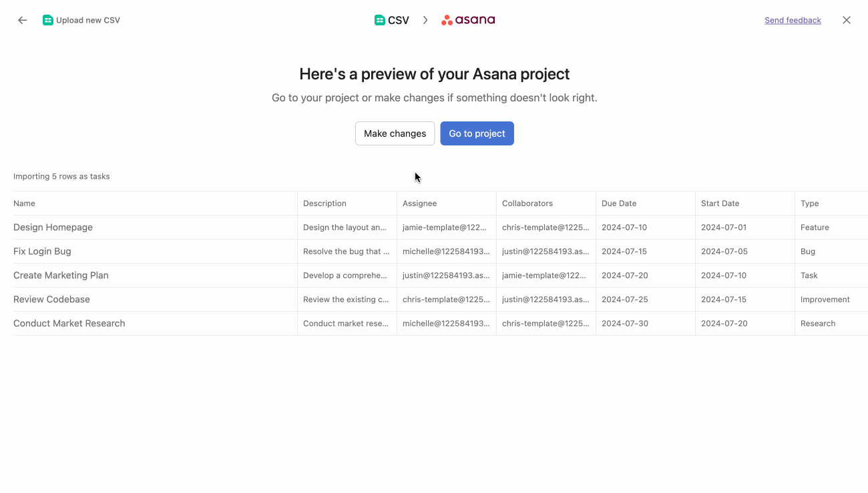Screen dimensions: 868x493
Task: Click the back arrow icon
Action: (23, 21)
